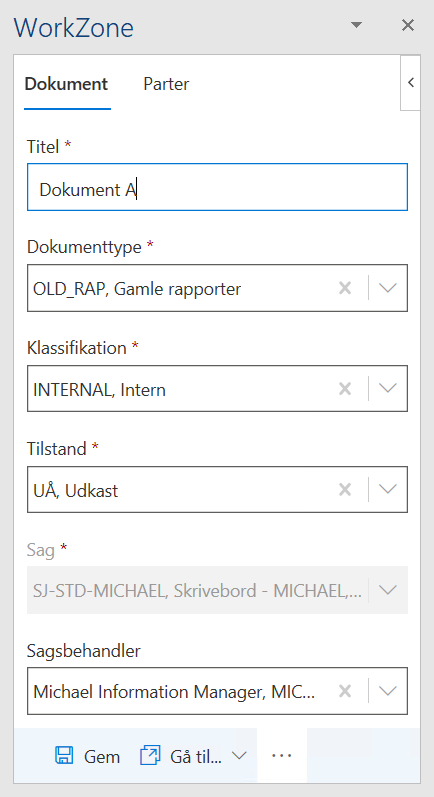Clear the Tilstand value UÅ, Udkast
The height and width of the screenshot is (797, 434).
click(x=345, y=489)
